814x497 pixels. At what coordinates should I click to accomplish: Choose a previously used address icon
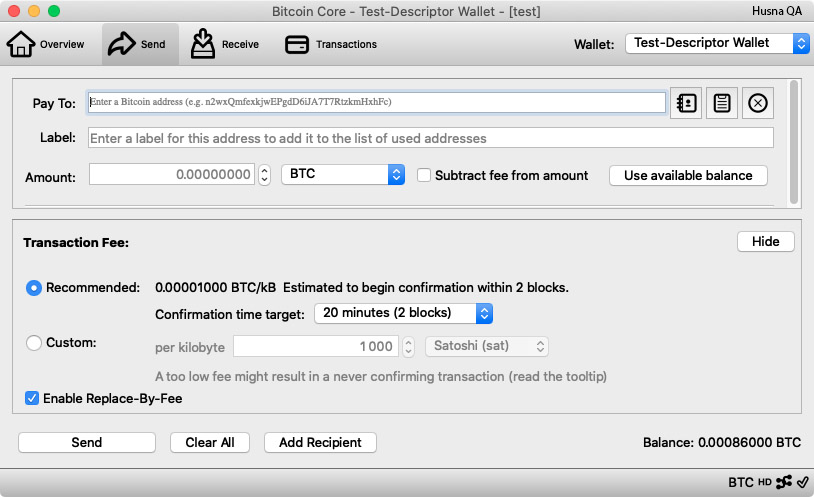686,103
